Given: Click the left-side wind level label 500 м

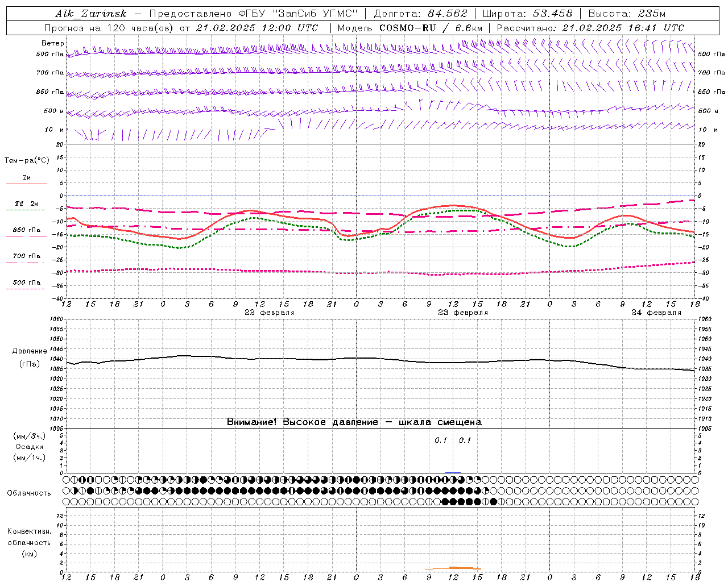Looking at the screenshot, I should pyautogui.click(x=54, y=111).
